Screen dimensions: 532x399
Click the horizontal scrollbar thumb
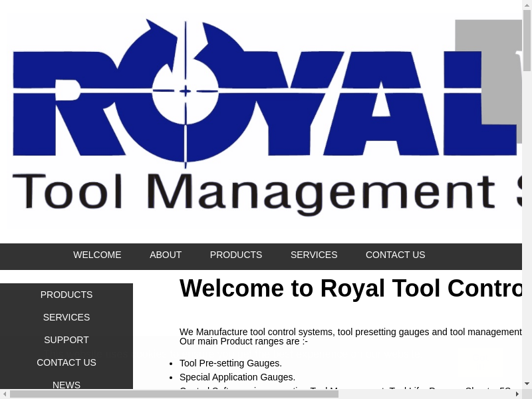pyautogui.click(x=173, y=394)
